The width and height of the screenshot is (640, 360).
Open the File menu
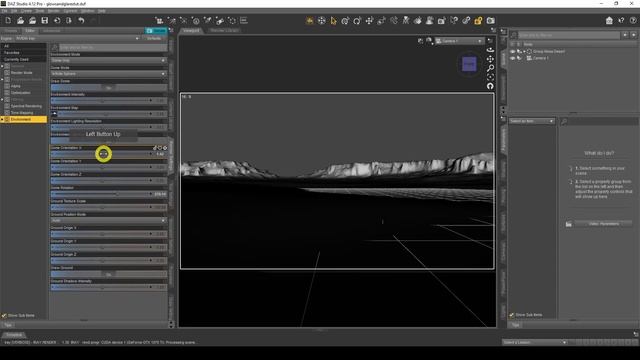(x=4, y=11)
